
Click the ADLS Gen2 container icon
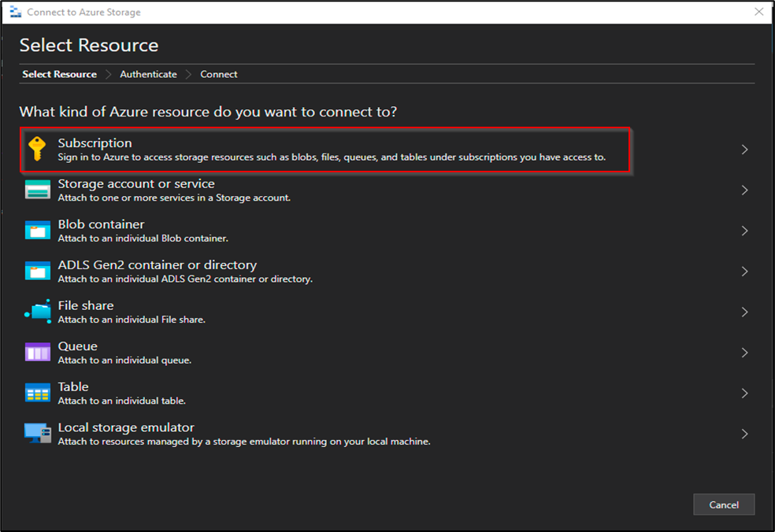tap(38, 271)
